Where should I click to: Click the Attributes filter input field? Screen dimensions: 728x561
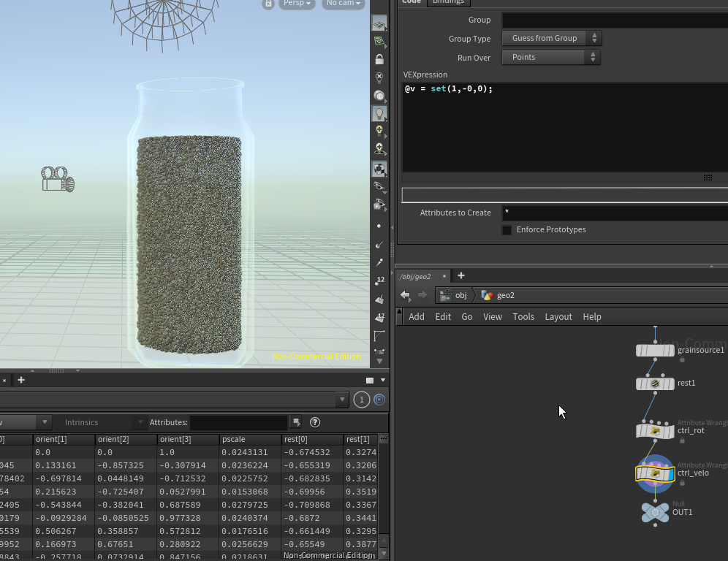click(239, 422)
